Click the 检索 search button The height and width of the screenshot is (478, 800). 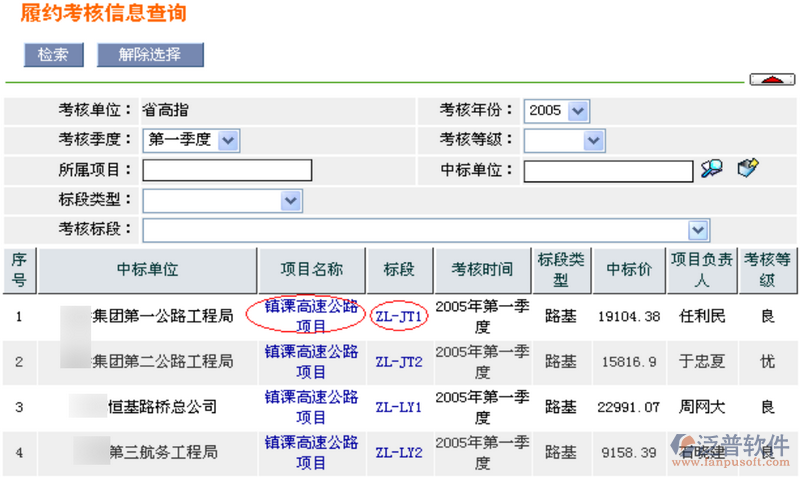[53, 55]
